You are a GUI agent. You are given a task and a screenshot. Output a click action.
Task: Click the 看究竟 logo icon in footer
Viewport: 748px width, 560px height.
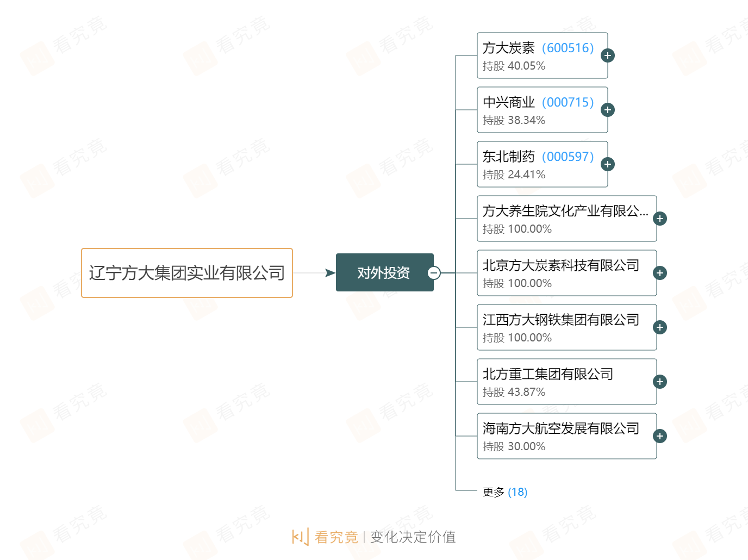pos(300,537)
